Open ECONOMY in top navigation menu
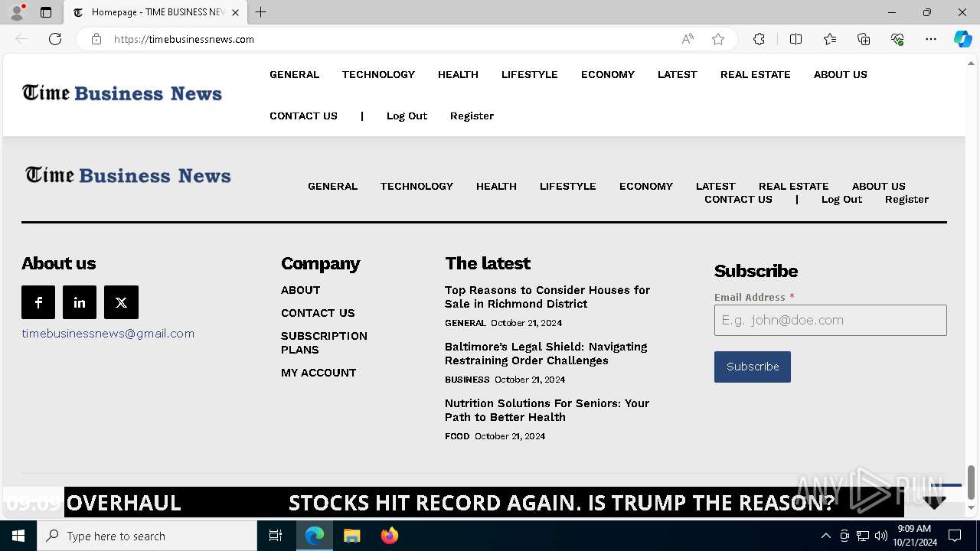Viewport: 980px width, 551px height. pyautogui.click(x=608, y=74)
